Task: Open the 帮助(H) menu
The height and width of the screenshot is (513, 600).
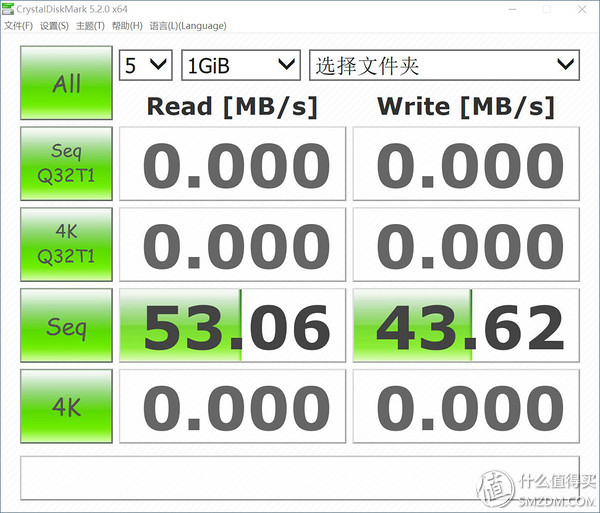Action: [x=127, y=26]
